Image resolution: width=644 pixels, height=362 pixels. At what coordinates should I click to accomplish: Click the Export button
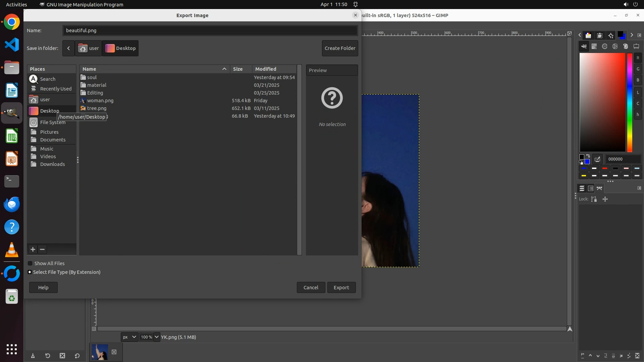[341, 288]
